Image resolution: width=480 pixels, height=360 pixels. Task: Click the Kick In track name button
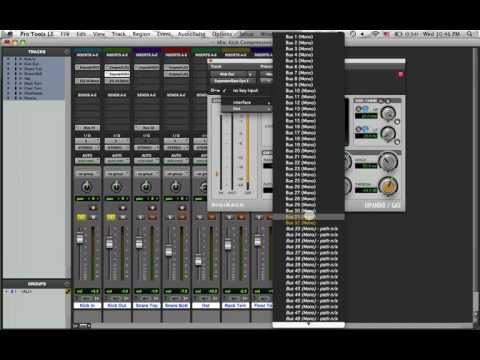pyautogui.click(x=87, y=305)
